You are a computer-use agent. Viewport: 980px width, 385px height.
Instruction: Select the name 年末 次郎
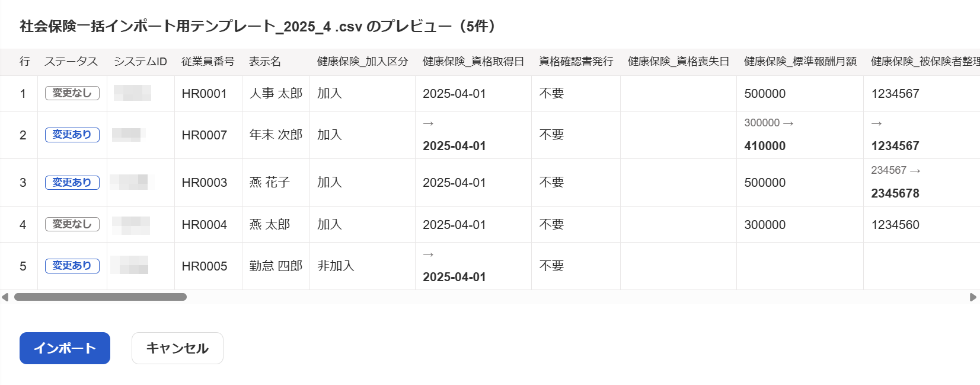pos(276,135)
